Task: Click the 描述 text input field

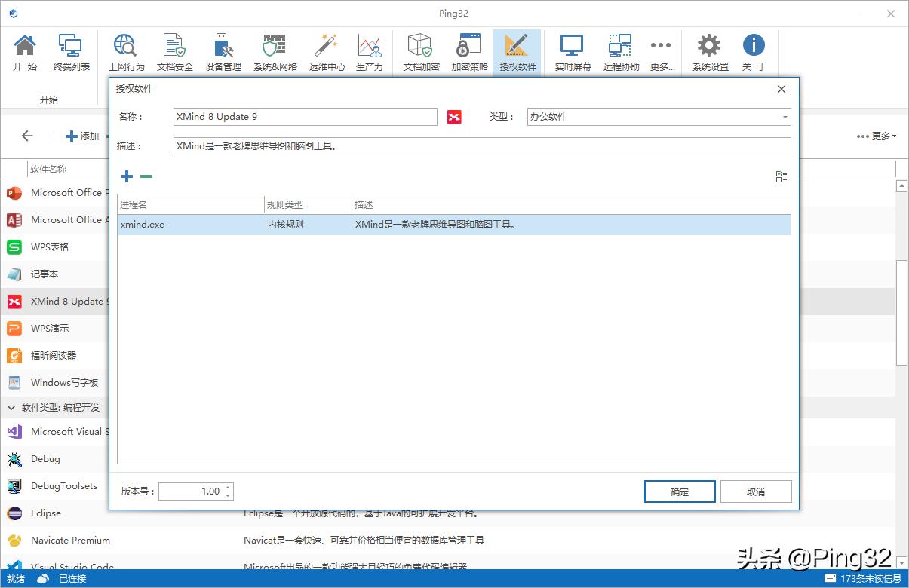Action: 481,146
